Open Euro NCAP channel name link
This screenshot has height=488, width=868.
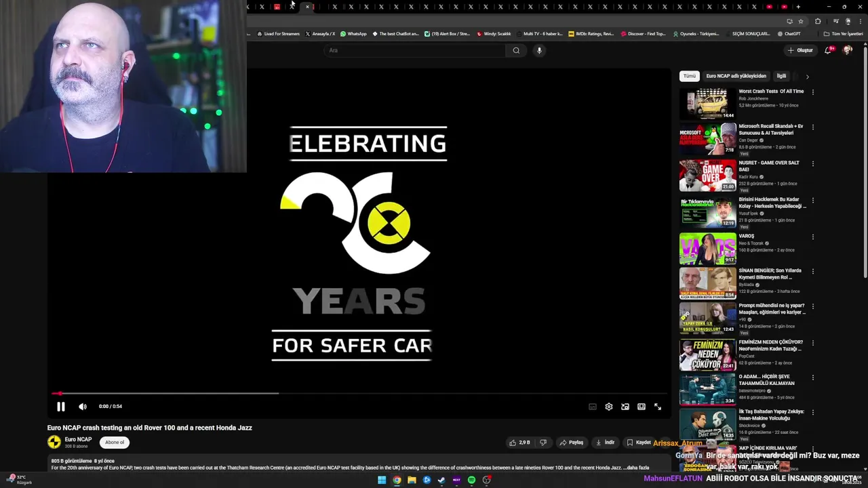pyautogui.click(x=78, y=439)
